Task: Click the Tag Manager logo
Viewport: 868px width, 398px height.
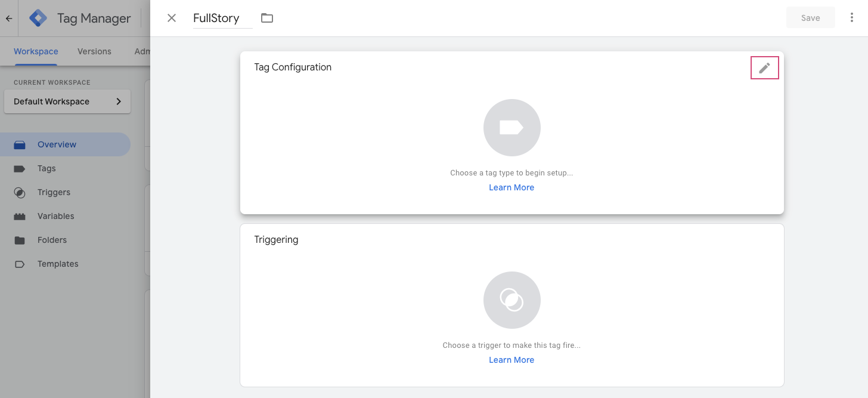Action: [x=38, y=18]
